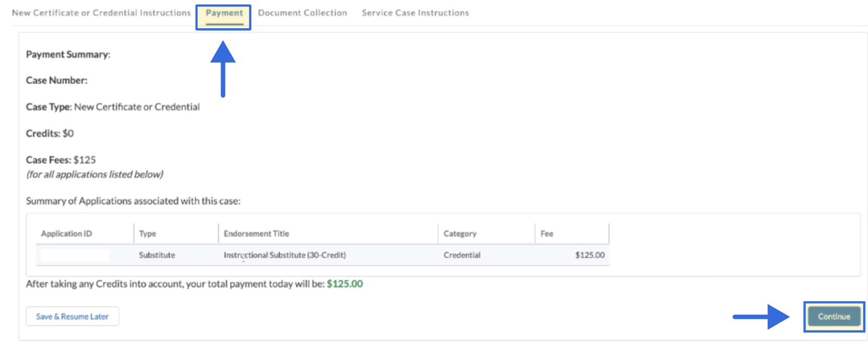This screenshot has height=342, width=868.
Task: Select the Substitute type cell in the table
Action: tap(157, 255)
